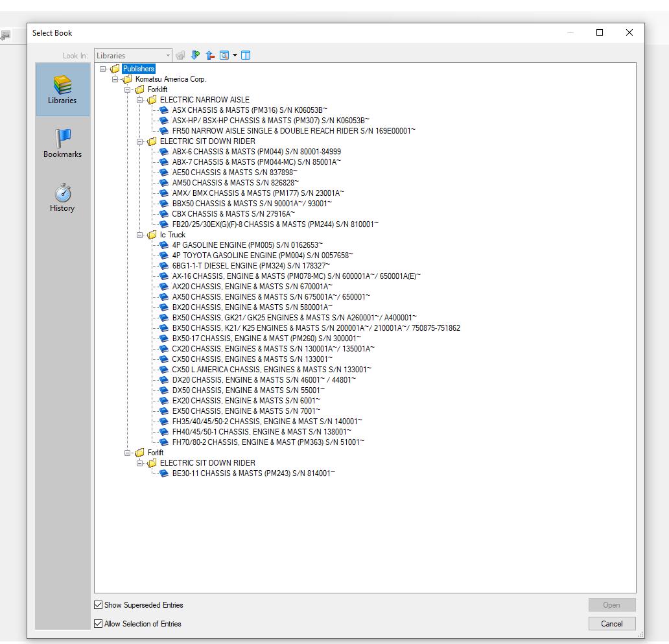Viewport: 669px width, 644px height.
Task: Select AX-16 CHASSIS, ENGINE & MASTS (PM078-MC) entry
Action: (x=296, y=276)
